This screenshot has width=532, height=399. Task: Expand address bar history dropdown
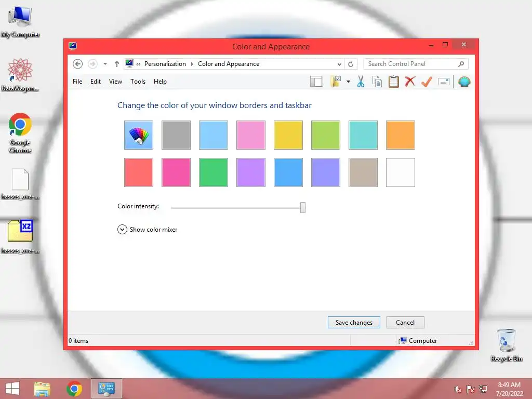coord(339,64)
